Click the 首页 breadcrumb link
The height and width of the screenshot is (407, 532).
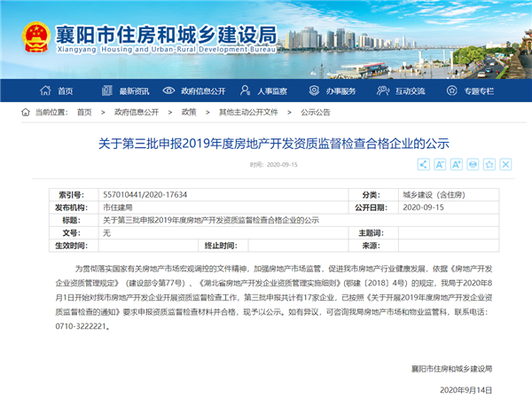coord(83,113)
